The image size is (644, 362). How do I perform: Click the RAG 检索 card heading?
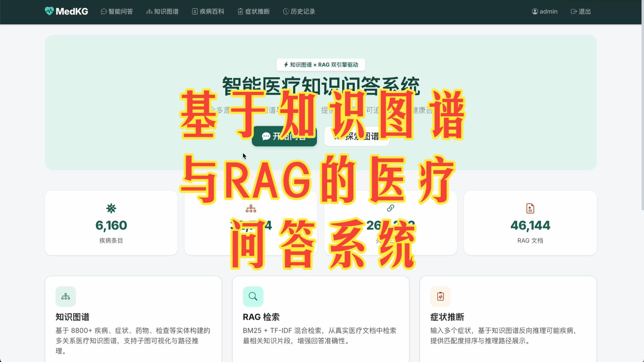(x=261, y=317)
